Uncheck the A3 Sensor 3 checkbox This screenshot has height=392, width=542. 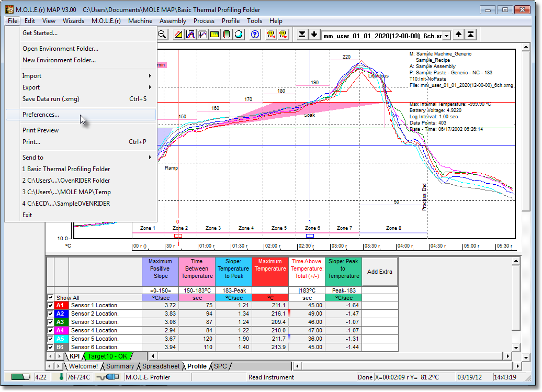tap(50, 322)
